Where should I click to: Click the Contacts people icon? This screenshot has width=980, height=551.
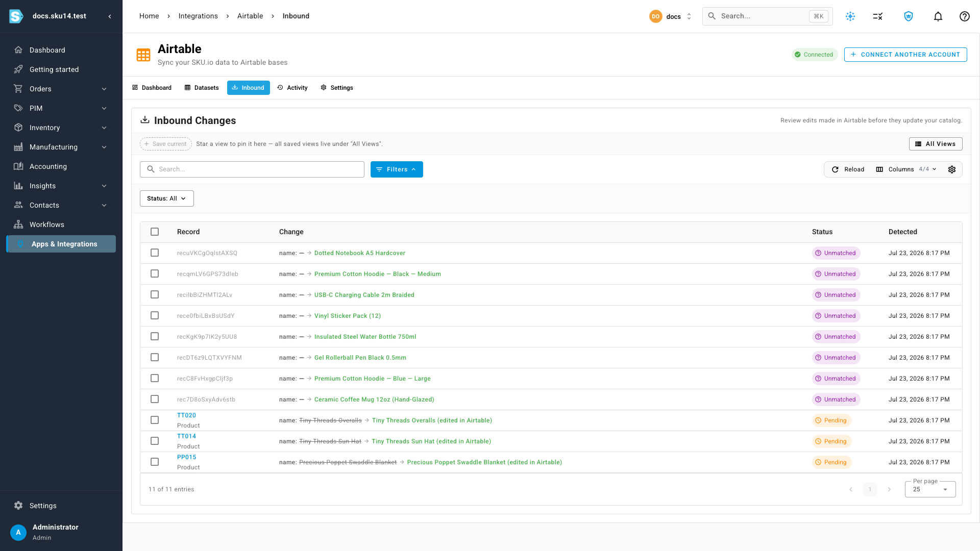(18, 205)
